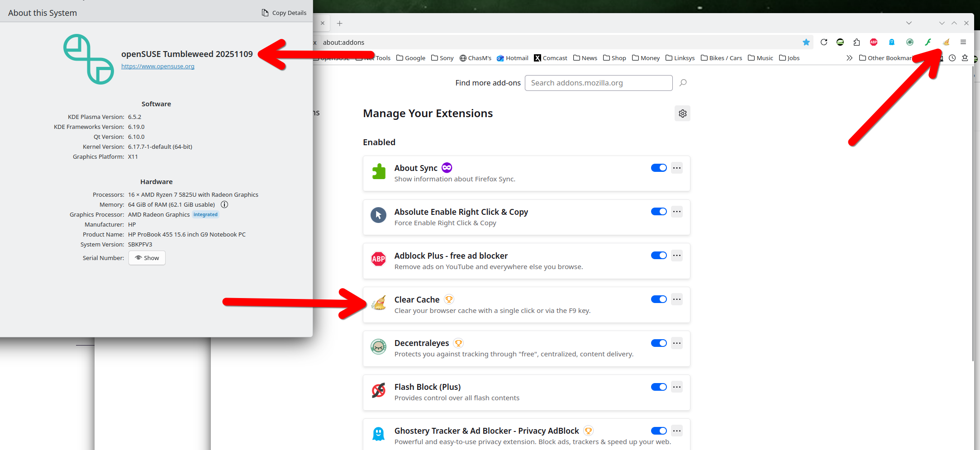The width and height of the screenshot is (980, 450).
Task: Click the blue bookmark star icon
Action: [806, 42]
